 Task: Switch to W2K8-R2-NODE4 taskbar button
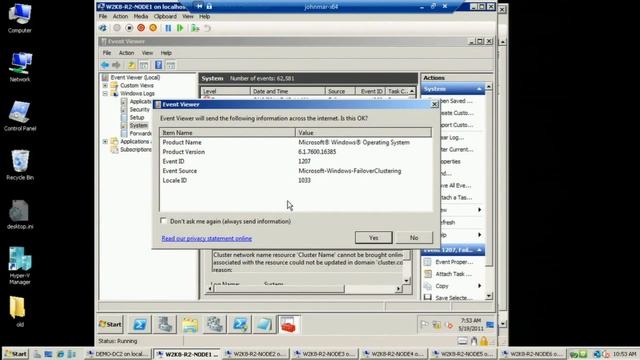(x=394, y=354)
